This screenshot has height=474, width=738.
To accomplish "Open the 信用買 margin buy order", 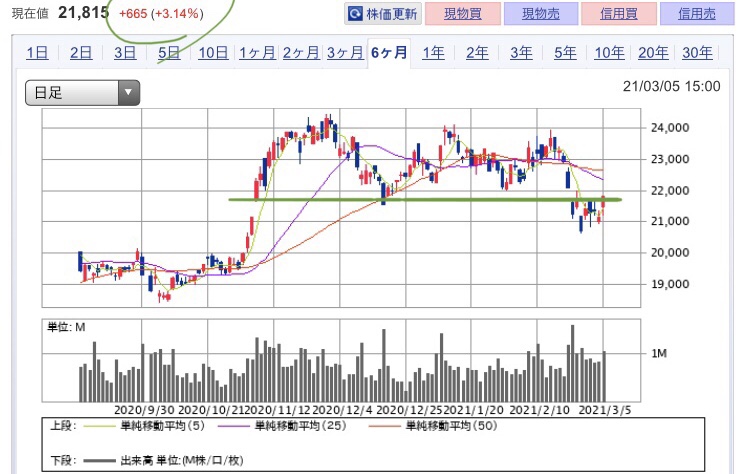I will pos(618,14).
